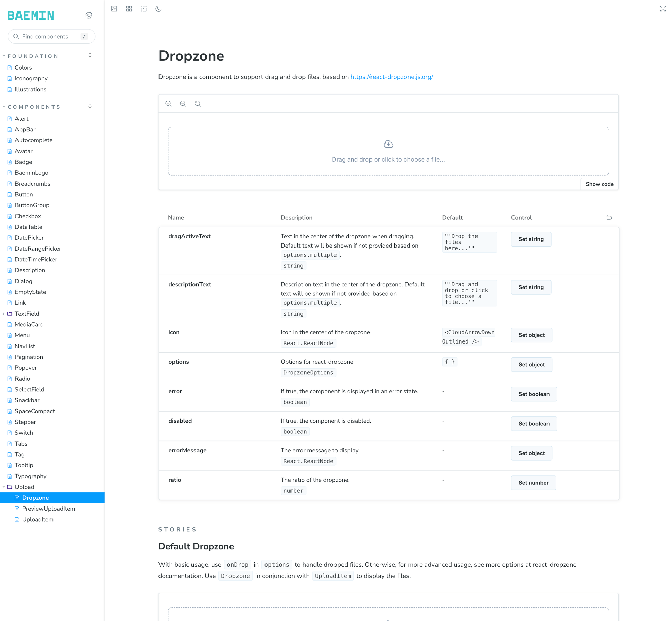Open the sidebar settings gear

pyautogui.click(x=89, y=15)
